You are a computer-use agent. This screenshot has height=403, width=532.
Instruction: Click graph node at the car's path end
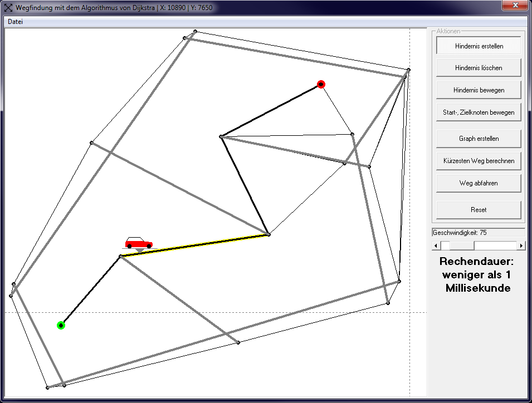click(x=269, y=234)
